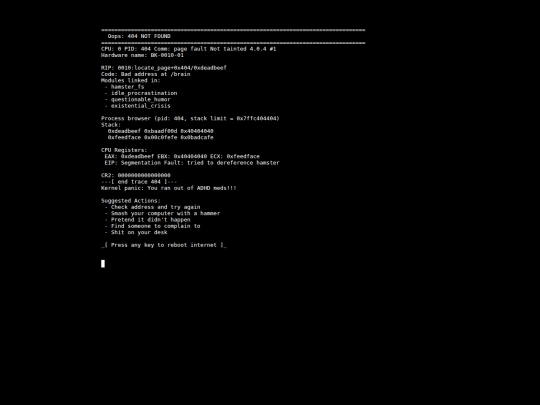Click the RIP locate_page address line
Screen dimensions: 540x405
pyautogui.click(x=164, y=68)
